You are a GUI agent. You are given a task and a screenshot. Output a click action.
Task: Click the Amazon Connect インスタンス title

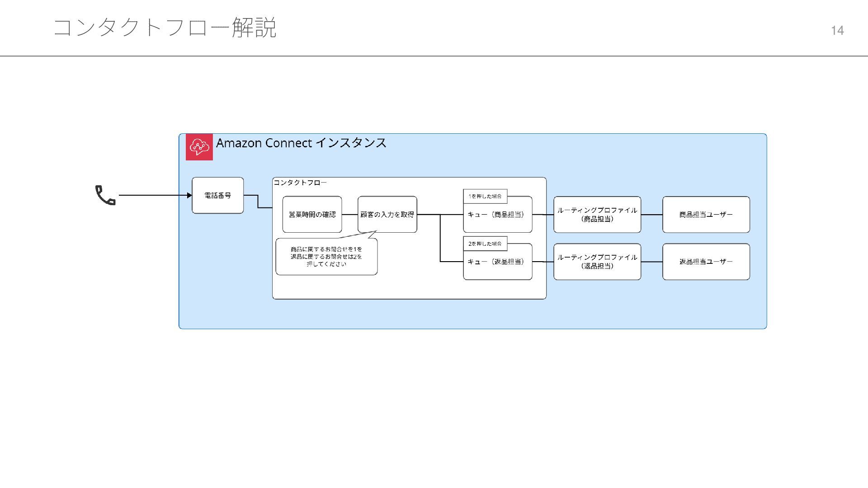pyautogui.click(x=301, y=143)
